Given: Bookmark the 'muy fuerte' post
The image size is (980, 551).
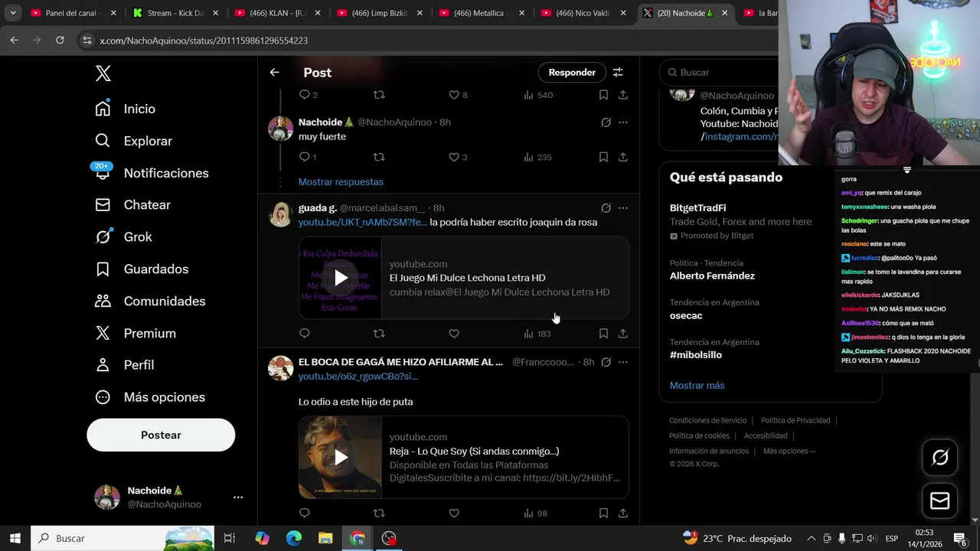Looking at the screenshot, I should click(603, 157).
